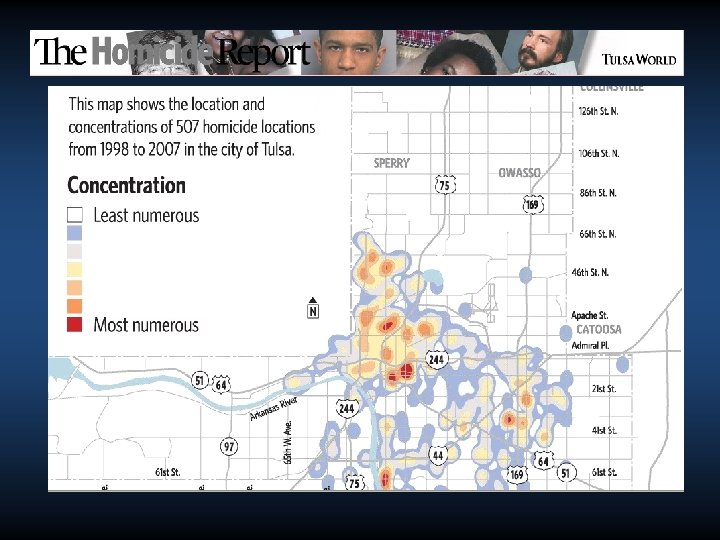720x540 pixels.
Task: Click the red Most numerous legend swatch
Action: (x=74, y=324)
